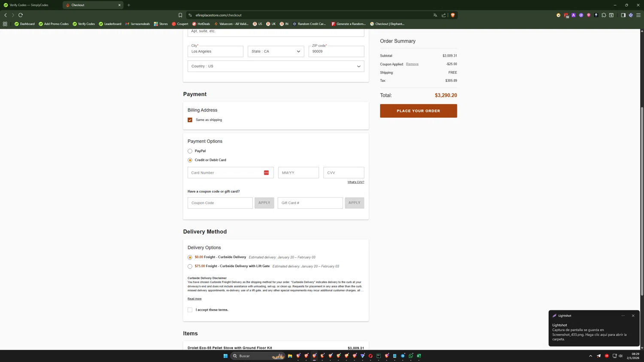Click the Gift Card # input field
644x362 pixels.
click(x=310, y=203)
